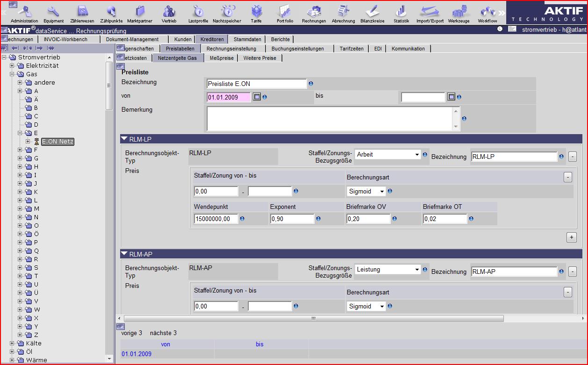Select the Tarife toolbar icon
Viewport: 588px width, 365px height.
(256, 13)
